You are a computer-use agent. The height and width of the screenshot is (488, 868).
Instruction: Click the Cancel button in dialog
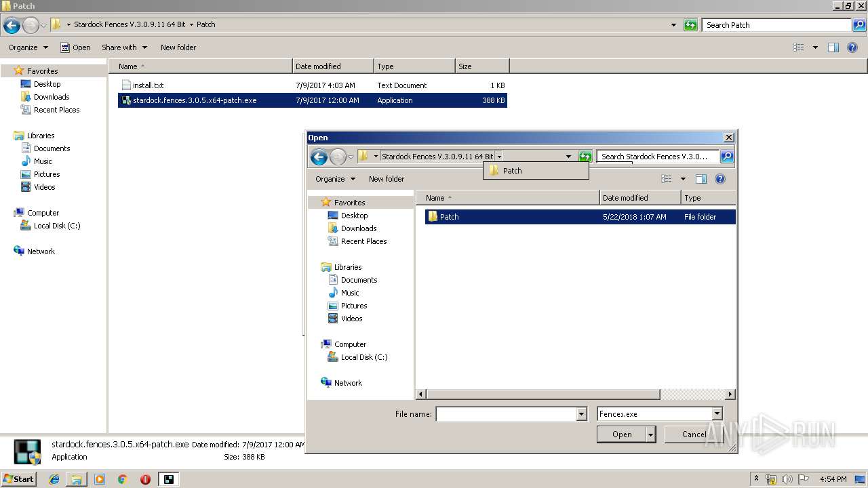coord(694,434)
